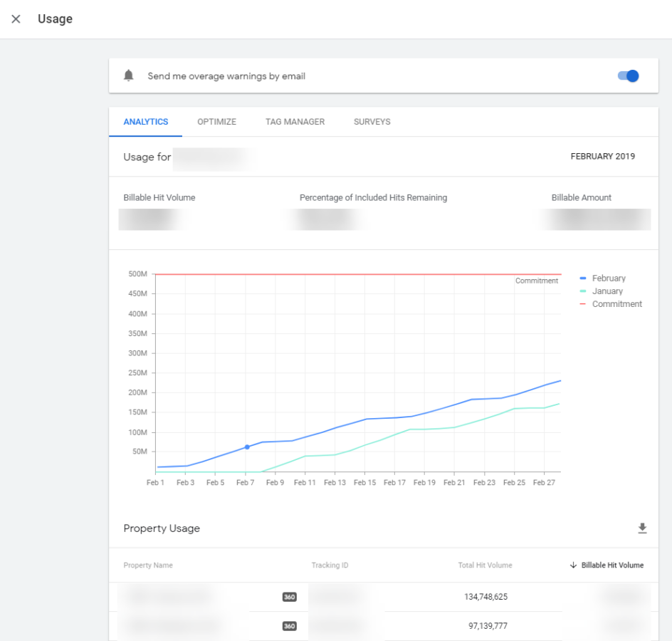The height and width of the screenshot is (641, 672).
Task: Click the Feb 7 data point on chart
Action: (247, 447)
